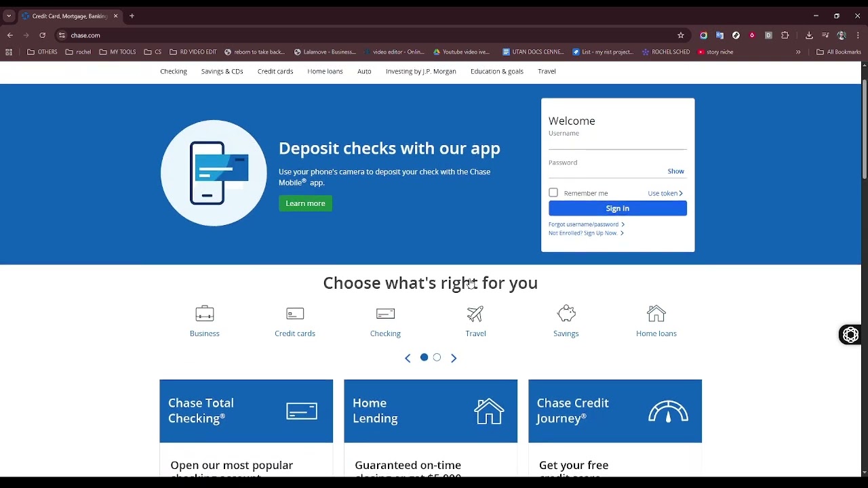This screenshot has height=488, width=868.
Task: Bookmark this page with the star icon
Action: [681, 35]
